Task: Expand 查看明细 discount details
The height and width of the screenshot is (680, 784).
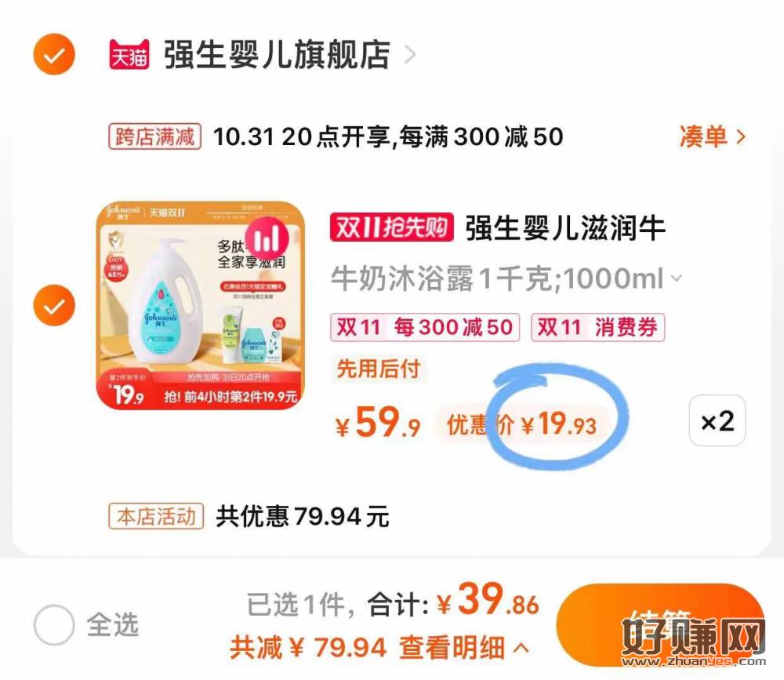Action: 463,648
